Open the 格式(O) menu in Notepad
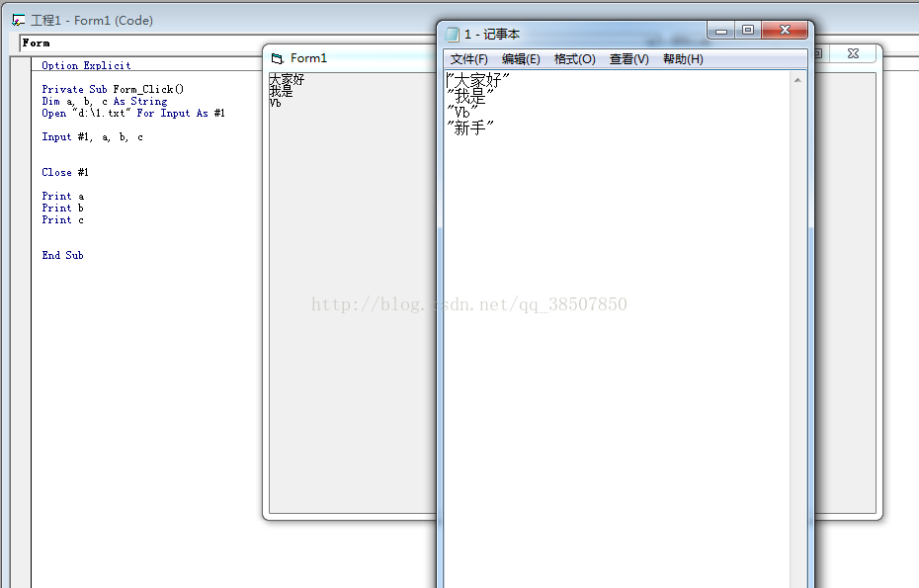 pos(574,59)
